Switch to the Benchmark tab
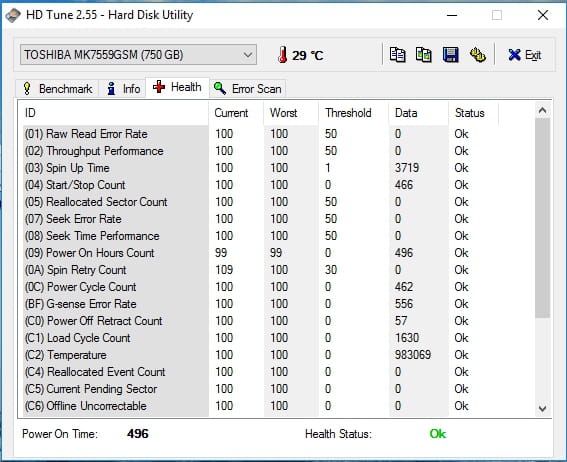Image resolution: width=567 pixels, height=462 pixels. click(57, 89)
